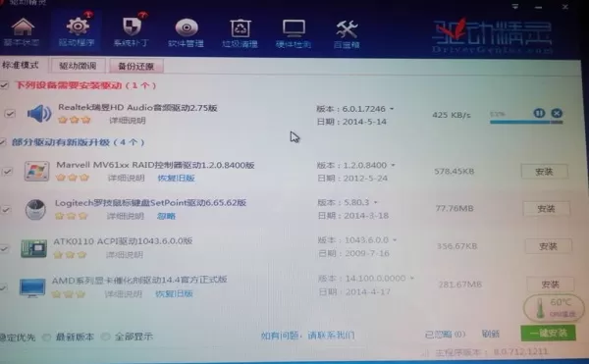
Task: Open 详细说明 for Logitech SetPoint driver
Action: pyautogui.click(x=125, y=216)
